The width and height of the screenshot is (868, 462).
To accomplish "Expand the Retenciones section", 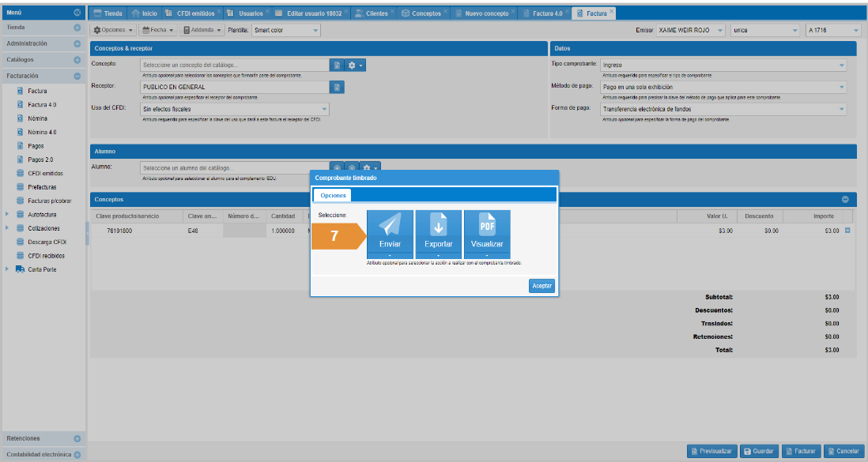I will (x=77, y=438).
